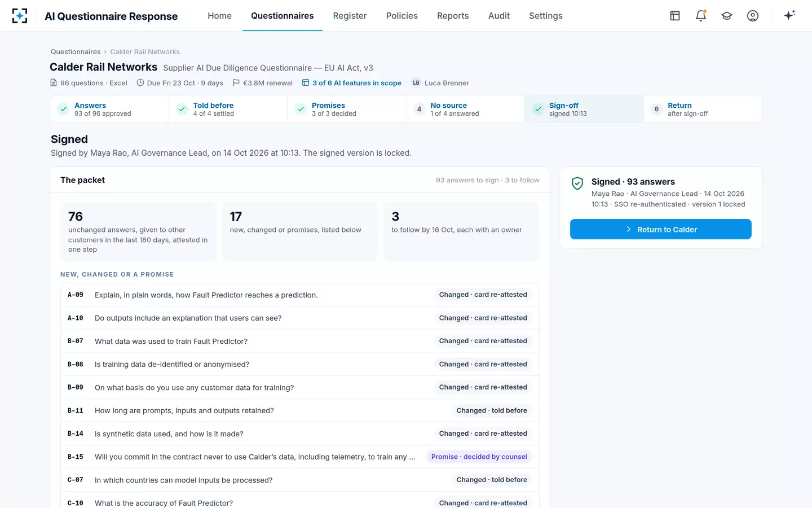Switch to Policies tab
Viewport: 812px width, 508px height.
pyautogui.click(x=402, y=16)
